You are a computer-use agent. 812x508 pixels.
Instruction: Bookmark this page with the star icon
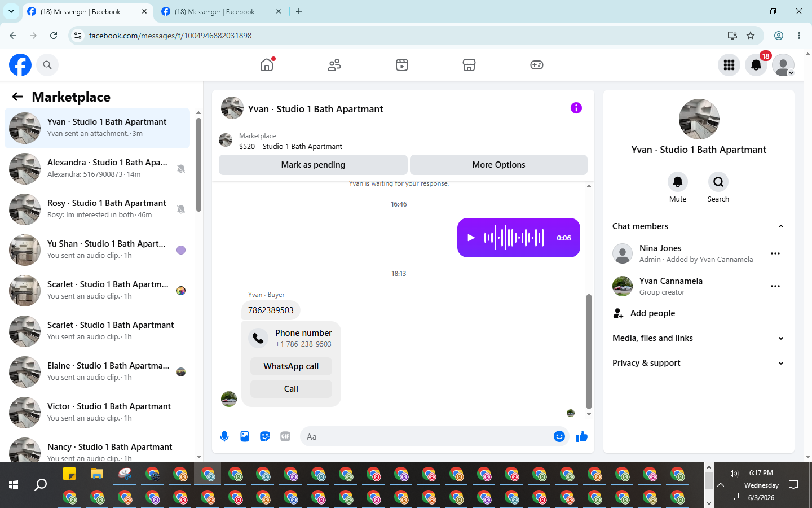click(x=751, y=36)
